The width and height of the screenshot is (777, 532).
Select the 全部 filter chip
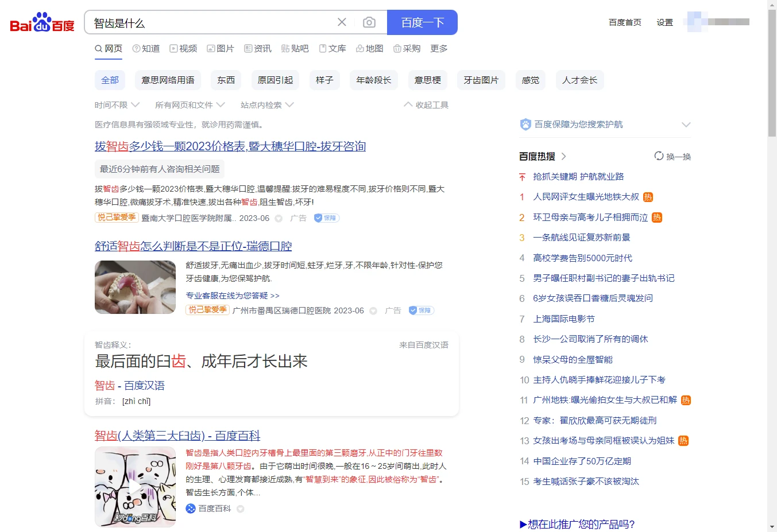[110, 80]
